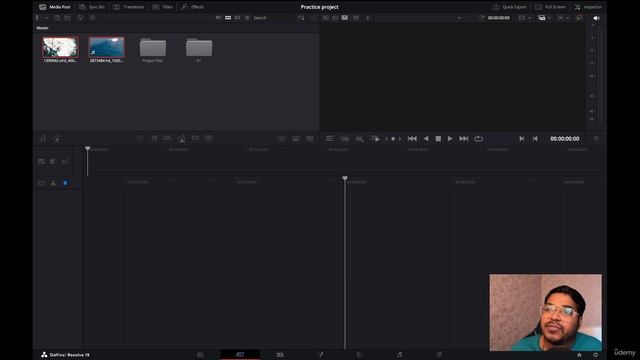Open the Effects panel
The width and height of the screenshot is (640, 360).
[192, 7]
